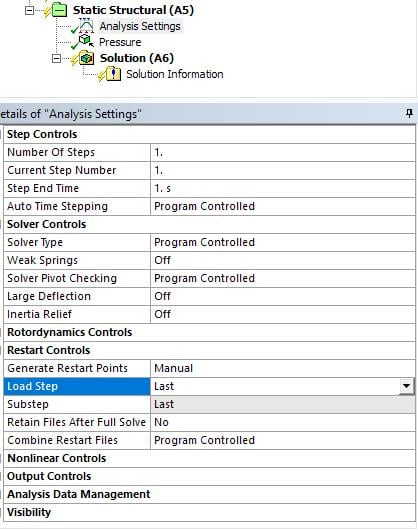Click Auto Time Stepping Program Controlled value
418x530 pixels.
[x=283, y=206]
